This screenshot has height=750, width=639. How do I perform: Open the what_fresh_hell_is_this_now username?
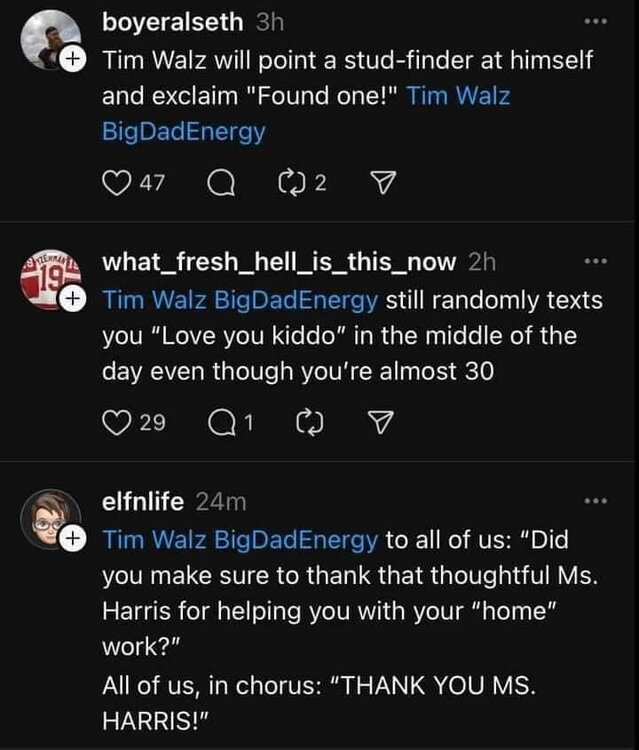coord(281,260)
